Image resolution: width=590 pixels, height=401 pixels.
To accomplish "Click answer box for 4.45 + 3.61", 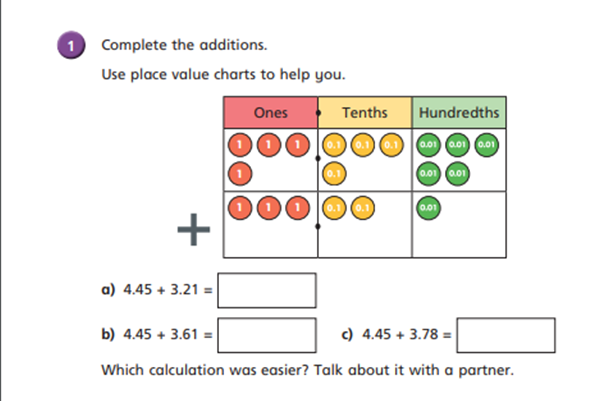I will [x=267, y=335].
